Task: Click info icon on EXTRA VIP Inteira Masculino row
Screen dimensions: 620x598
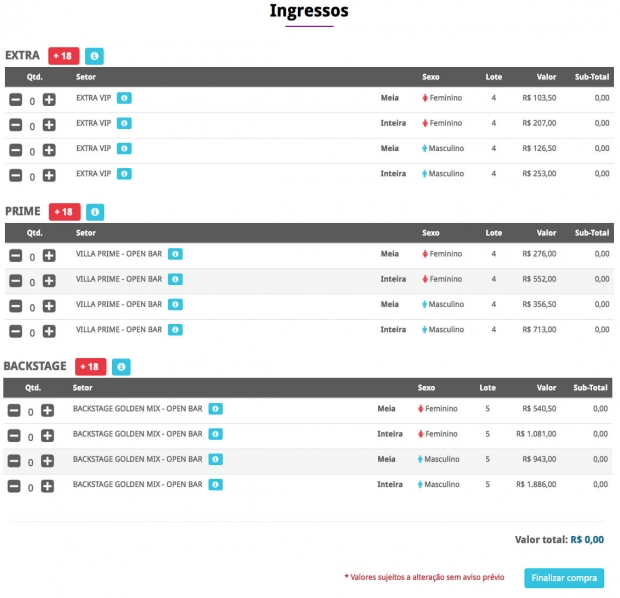Action: tap(124, 173)
